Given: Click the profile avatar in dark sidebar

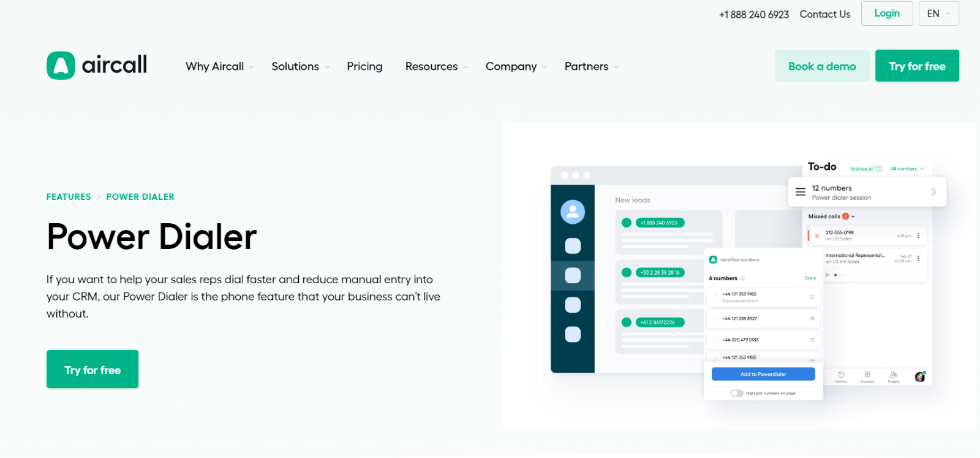Looking at the screenshot, I should point(573,212).
